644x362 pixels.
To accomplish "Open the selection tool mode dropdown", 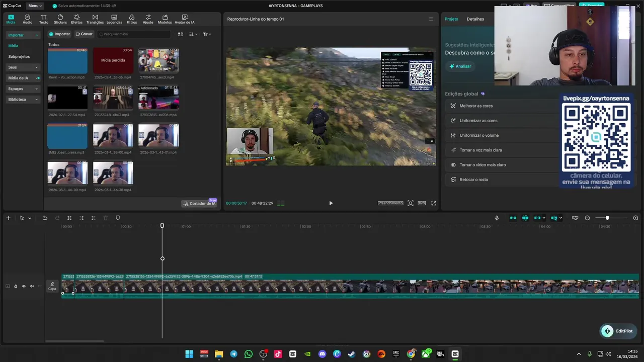I will (x=29, y=218).
